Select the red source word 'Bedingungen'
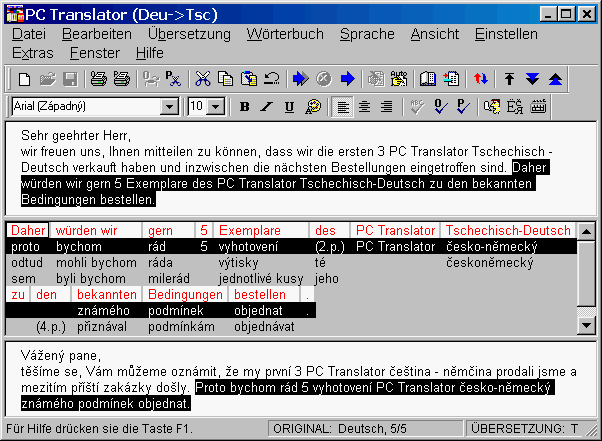602x441 pixels. [185, 295]
